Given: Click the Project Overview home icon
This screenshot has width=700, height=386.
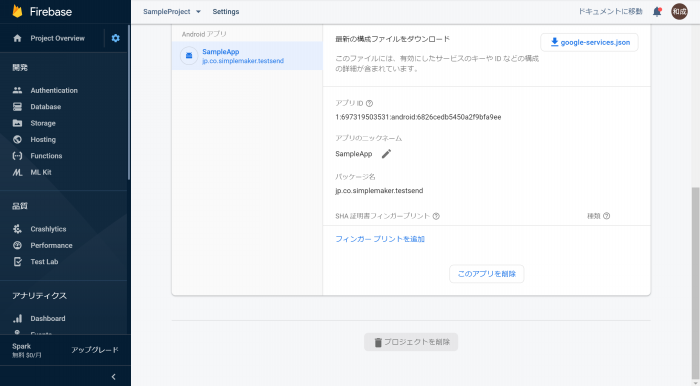Looking at the screenshot, I should point(17,38).
